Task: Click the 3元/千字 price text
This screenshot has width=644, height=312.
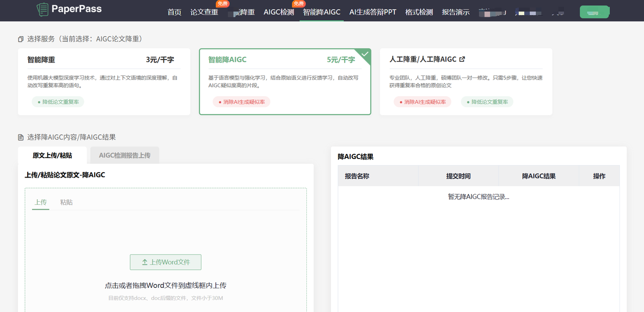Action: (x=160, y=59)
